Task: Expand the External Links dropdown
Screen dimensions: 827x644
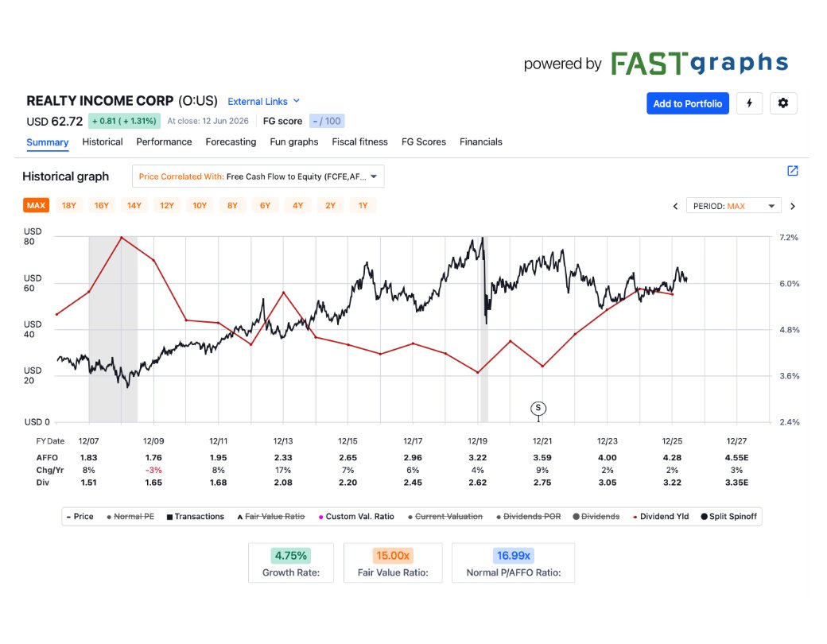Action: coord(263,101)
